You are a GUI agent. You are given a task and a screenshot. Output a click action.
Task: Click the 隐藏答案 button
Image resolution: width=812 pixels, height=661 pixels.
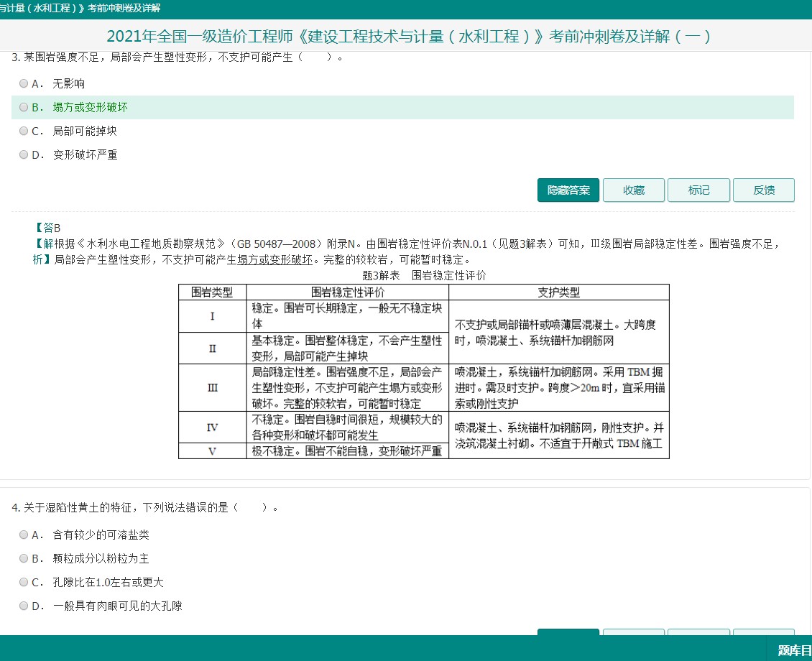tap(568, 190)
